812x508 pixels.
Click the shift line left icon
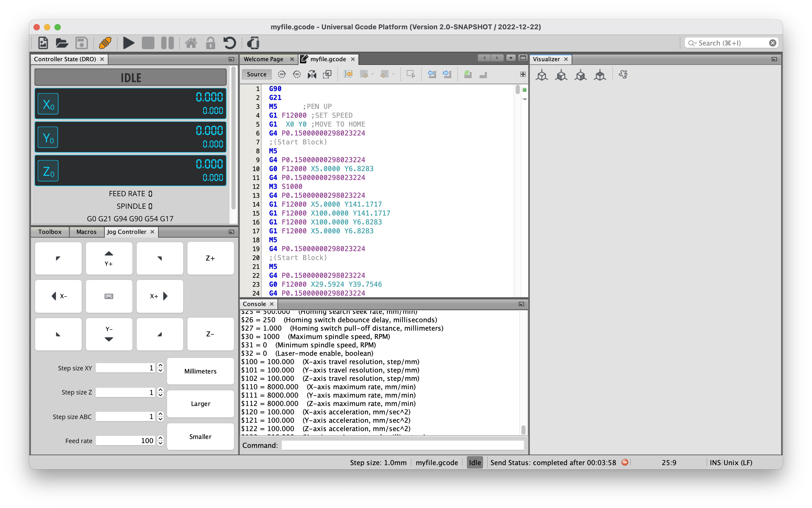tap(432, 74)
